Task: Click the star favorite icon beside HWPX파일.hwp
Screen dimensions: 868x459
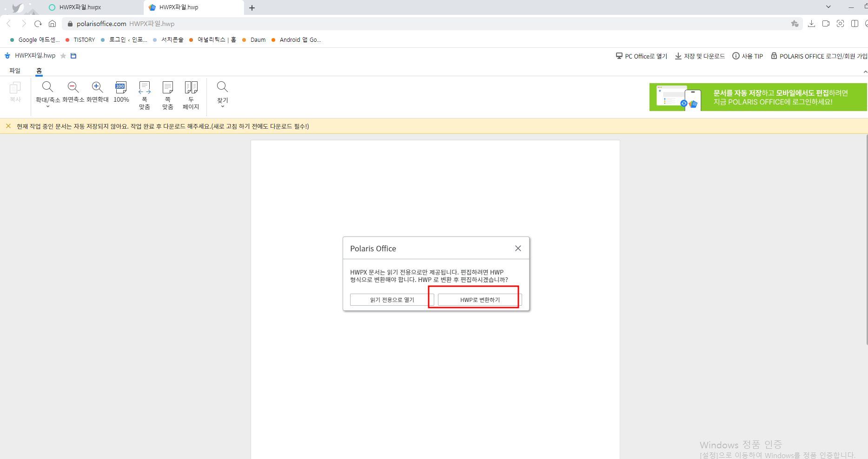Action: pos(63,56)
